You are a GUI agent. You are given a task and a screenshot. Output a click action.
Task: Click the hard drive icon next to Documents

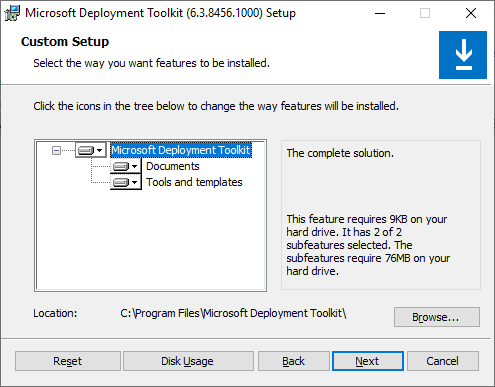click(x=121, y=166)
